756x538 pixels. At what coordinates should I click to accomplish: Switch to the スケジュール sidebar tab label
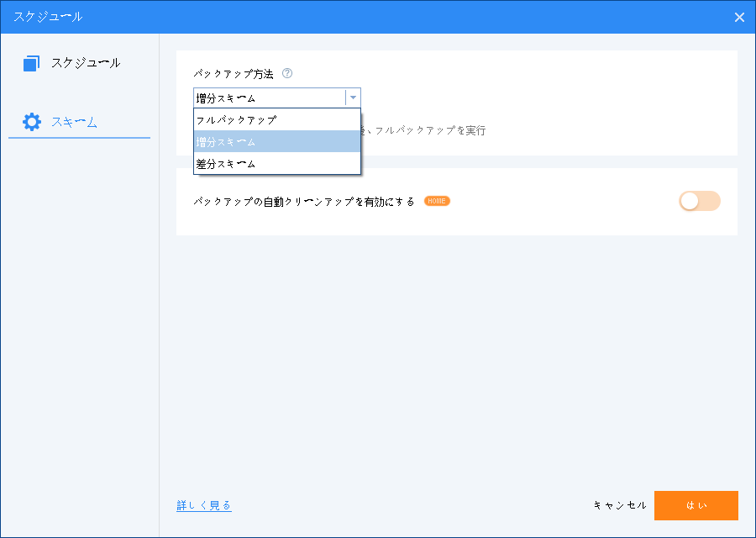pyautogui.click(x=85, y=63)
